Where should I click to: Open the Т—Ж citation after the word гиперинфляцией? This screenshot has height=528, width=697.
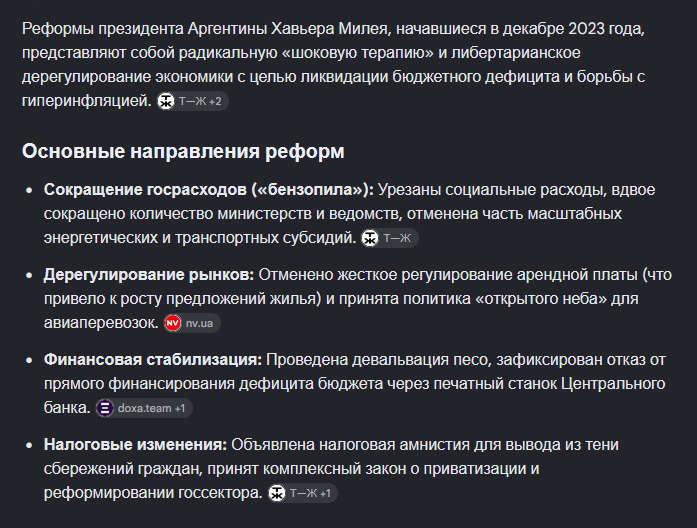click(x=192, y=101)
